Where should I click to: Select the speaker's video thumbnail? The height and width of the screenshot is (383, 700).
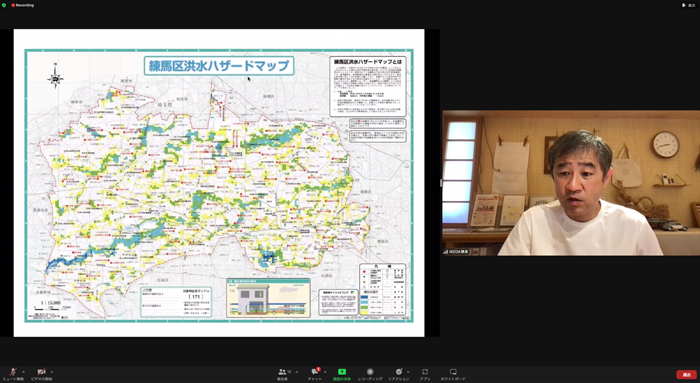point(571,183)
